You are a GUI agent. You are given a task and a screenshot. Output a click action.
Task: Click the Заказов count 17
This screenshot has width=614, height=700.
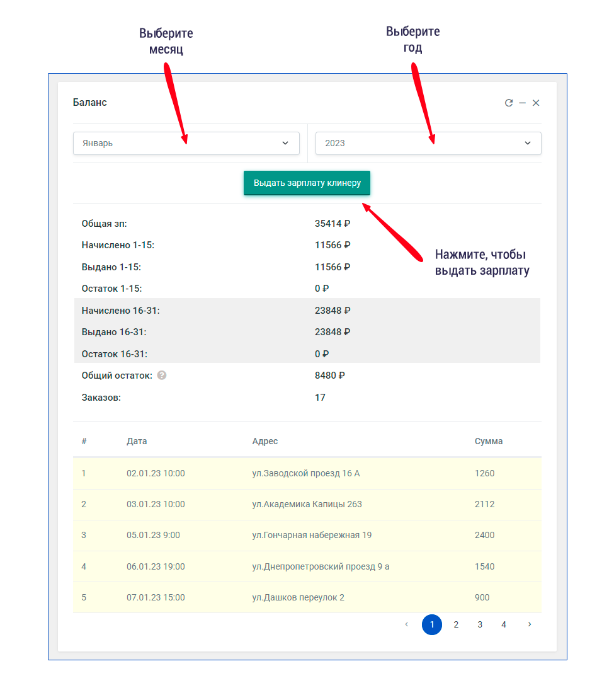tap(320, 398)
